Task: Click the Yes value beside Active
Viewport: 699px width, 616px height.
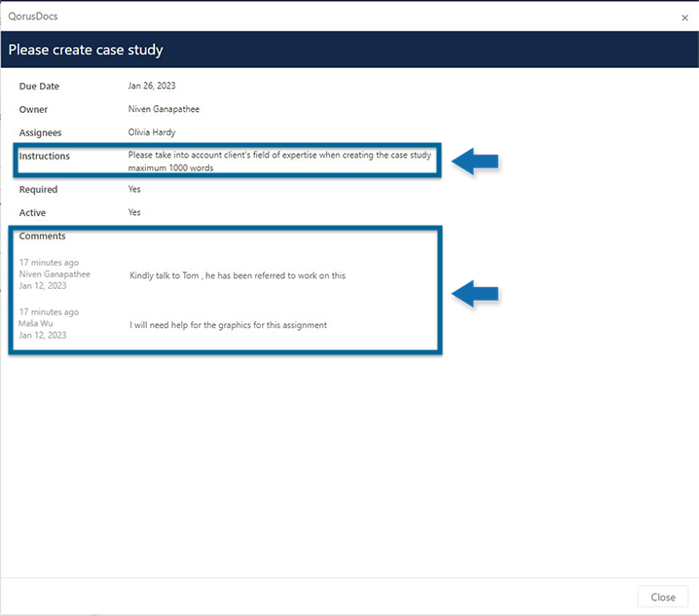Action: tap(134, 213)
